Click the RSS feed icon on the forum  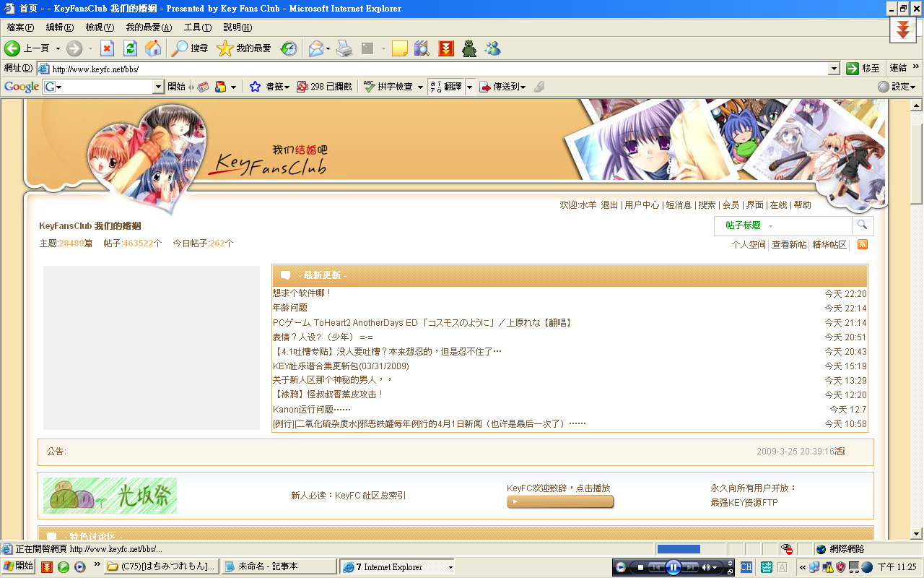[862, 245]
